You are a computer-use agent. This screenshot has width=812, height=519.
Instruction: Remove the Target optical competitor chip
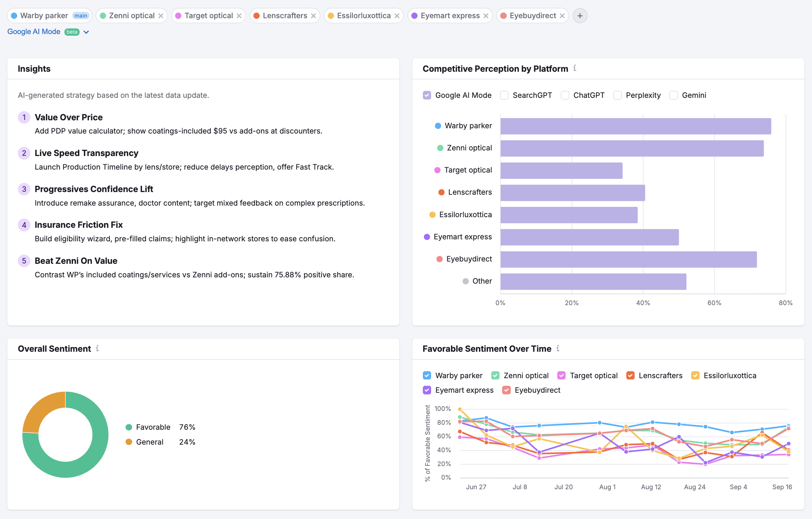pos(240,16)
